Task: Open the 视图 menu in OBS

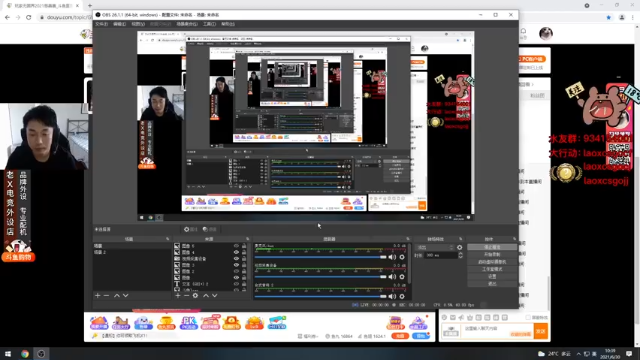Action: (x=138, y=24)
